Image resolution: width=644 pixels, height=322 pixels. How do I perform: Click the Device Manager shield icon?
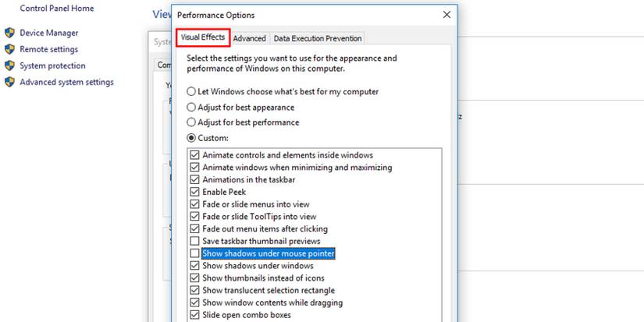click(9, 33)
